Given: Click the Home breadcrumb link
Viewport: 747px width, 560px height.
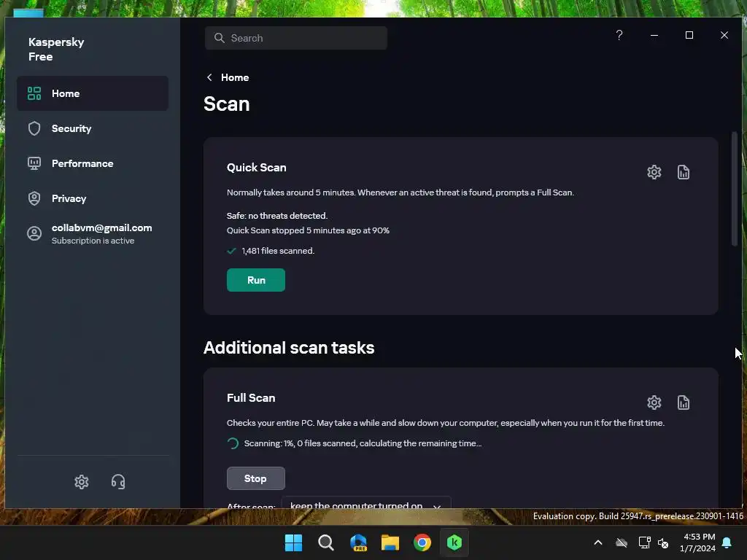Looking at the screenshot, I should [235, 77].
